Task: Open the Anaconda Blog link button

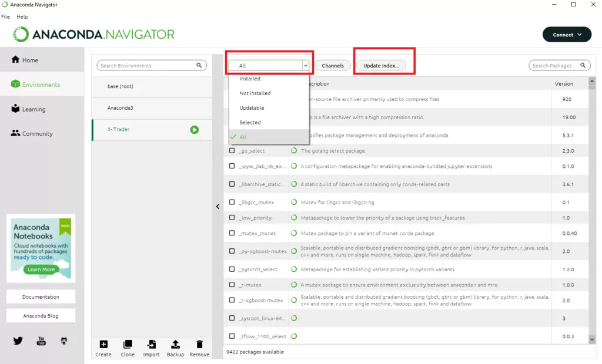Action: click(41, 316)
